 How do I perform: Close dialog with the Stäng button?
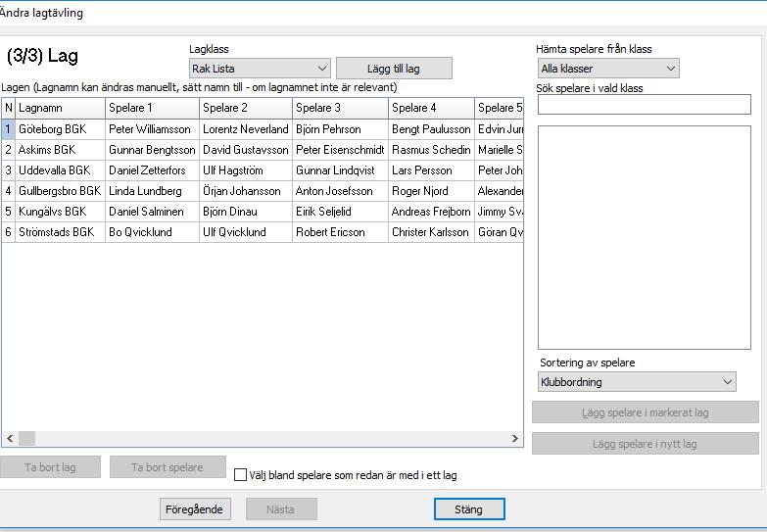click(468, 509)
